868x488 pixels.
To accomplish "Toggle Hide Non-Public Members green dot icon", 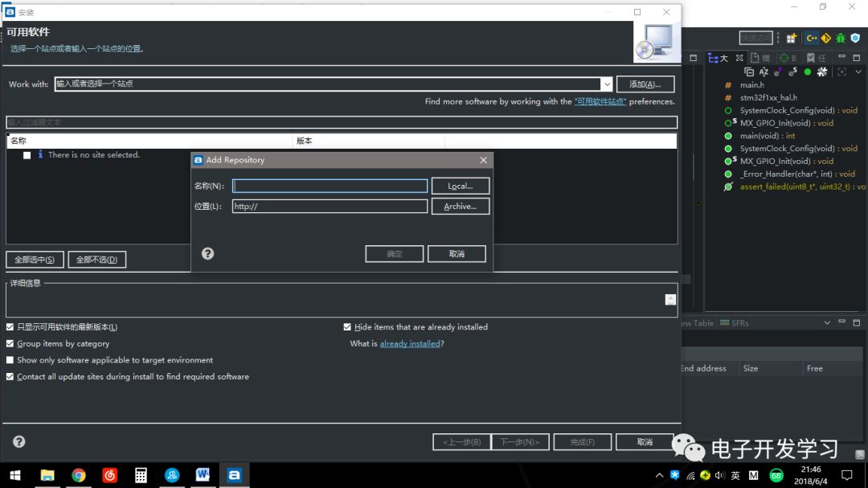I will (x=808, y=72).
